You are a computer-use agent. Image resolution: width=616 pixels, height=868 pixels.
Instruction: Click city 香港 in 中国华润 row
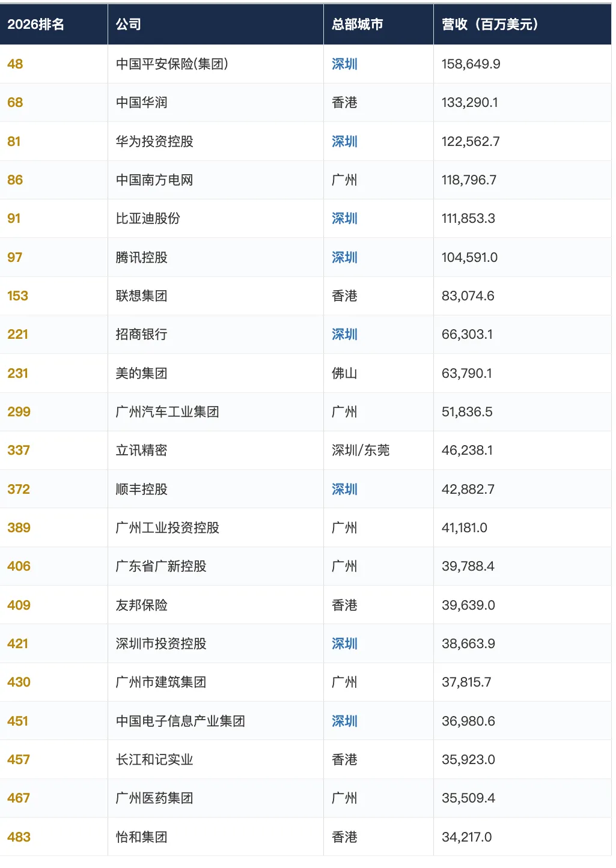[344, 103]
